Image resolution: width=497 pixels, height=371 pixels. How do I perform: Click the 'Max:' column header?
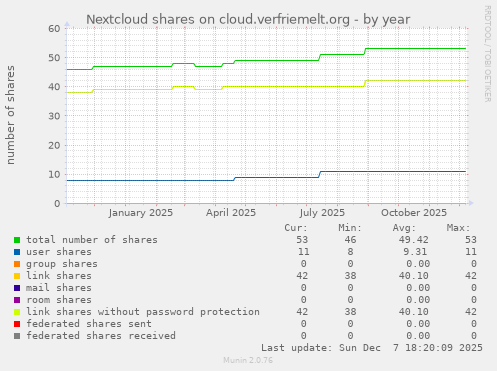[x=458, y=228]
